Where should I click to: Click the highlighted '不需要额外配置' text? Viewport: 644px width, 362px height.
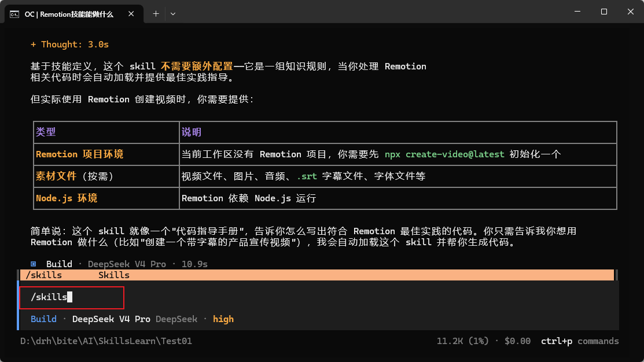pos(197,66)
